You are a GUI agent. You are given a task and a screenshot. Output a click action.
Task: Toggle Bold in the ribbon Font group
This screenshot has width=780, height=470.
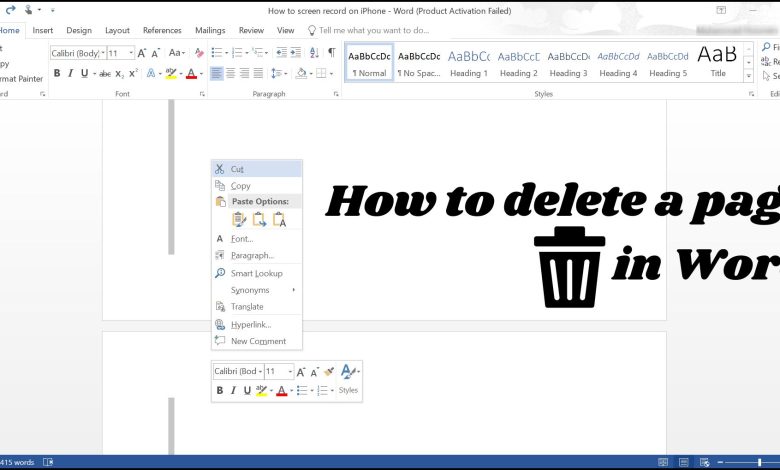tap(57, 73)
